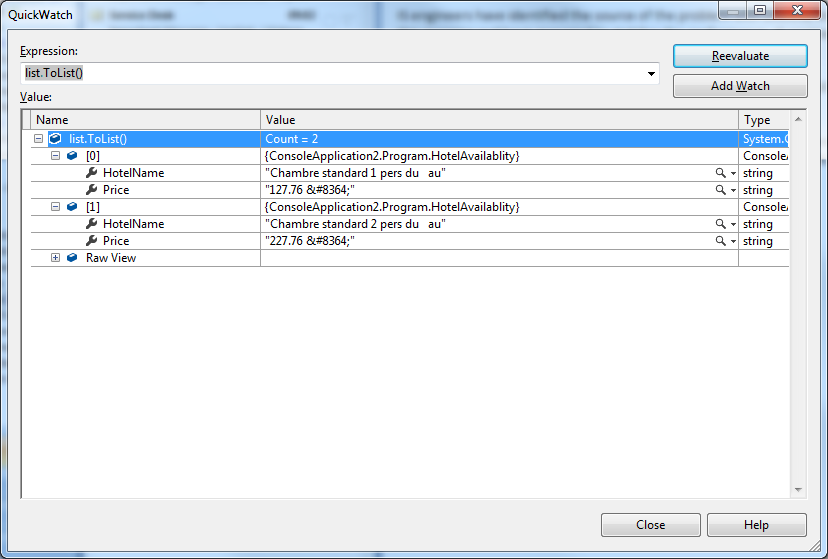
Task: Open text visualizer magnifier for "227.76" price
Action: pyautogui.click(x=720, y=241)
